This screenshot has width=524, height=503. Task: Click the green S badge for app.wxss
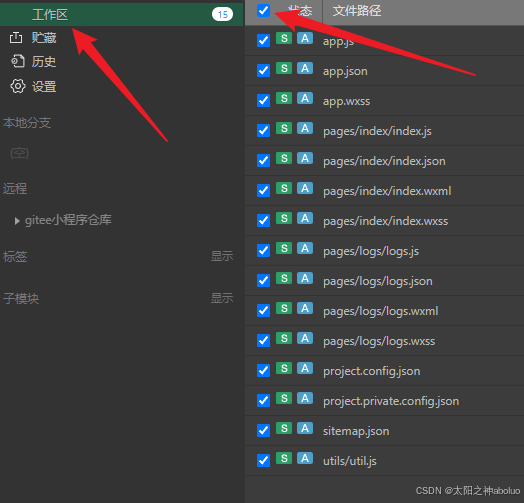coord(284,98)
